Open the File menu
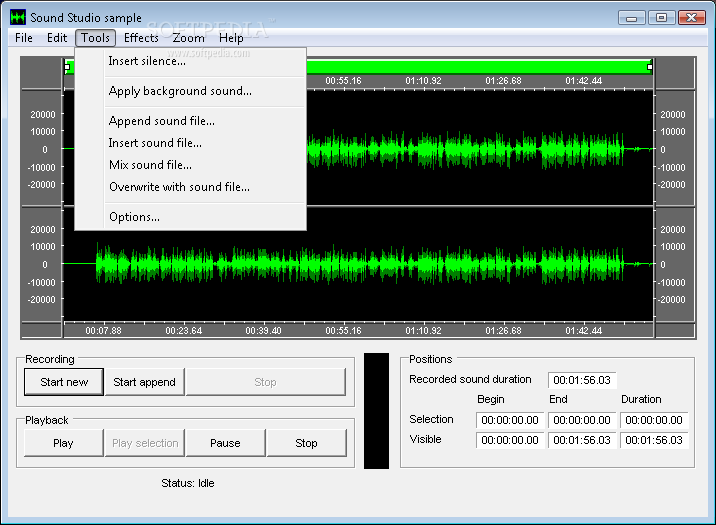Image resolution: width=716 pixels, height=525 pixels. (23, 38)
